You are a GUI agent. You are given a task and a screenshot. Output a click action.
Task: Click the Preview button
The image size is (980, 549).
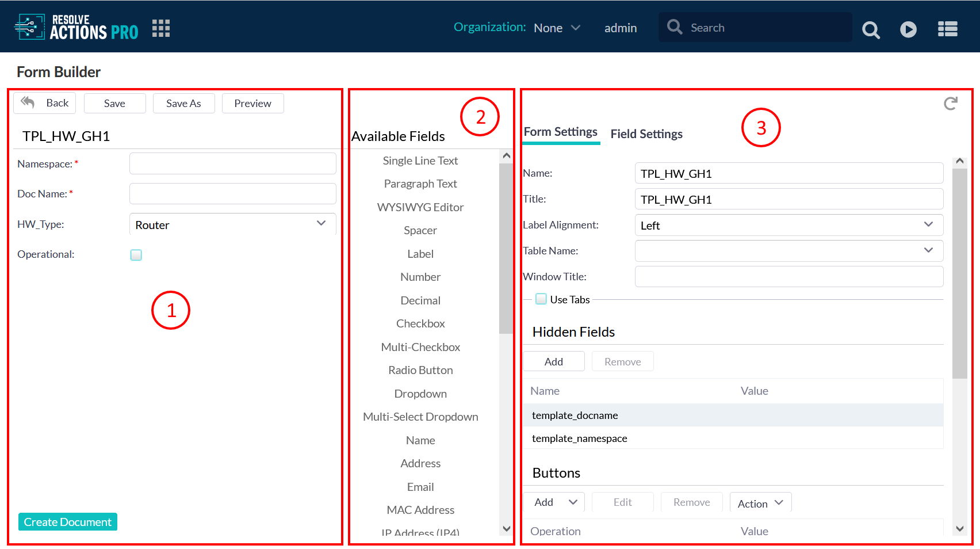pos(252,104)
